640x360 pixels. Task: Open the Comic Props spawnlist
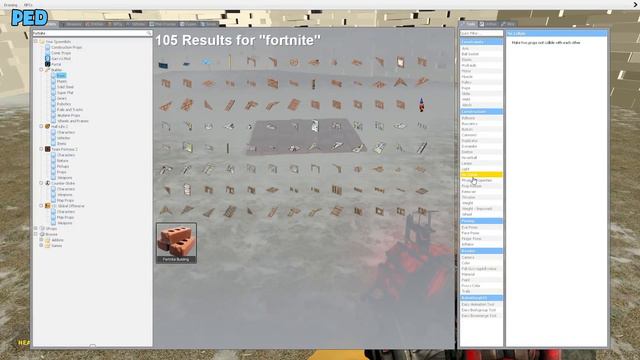61,53
